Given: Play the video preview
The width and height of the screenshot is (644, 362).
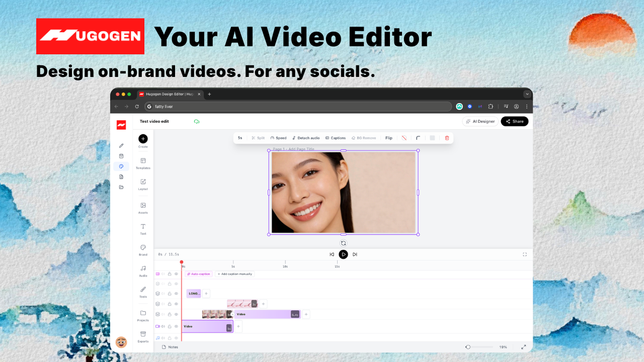Looking at the screenshot, I should pos(343,254).
